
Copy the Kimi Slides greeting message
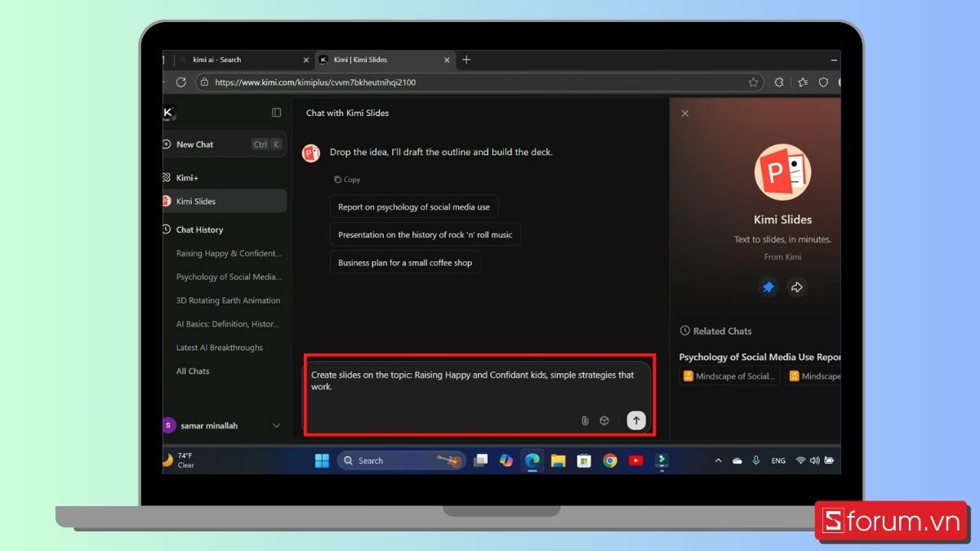click(x=347, y=180)
